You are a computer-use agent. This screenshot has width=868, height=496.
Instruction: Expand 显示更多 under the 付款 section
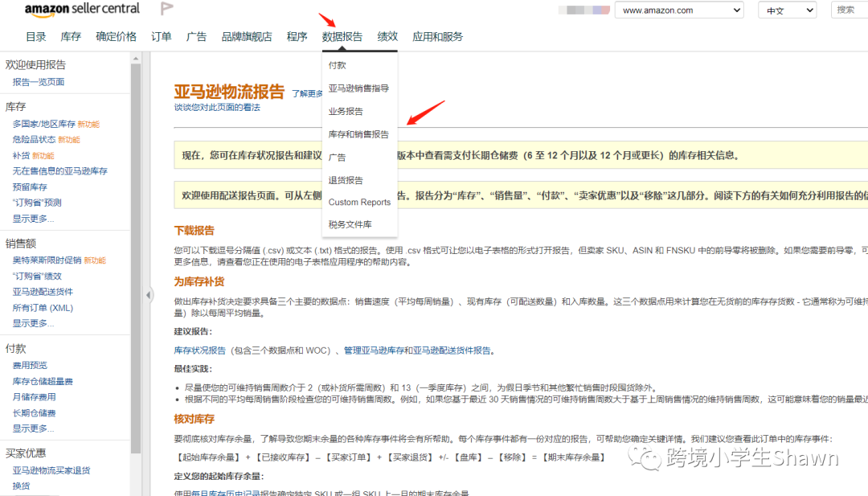tap(33, 428)
